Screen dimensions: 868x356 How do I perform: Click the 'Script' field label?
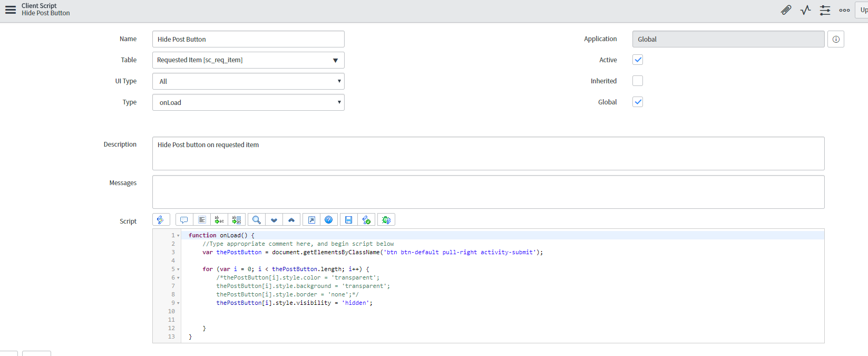point(128,221)
